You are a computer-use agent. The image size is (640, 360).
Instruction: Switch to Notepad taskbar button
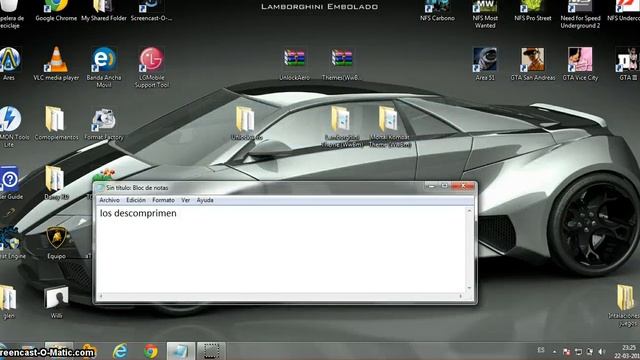[x=180, y=351]
